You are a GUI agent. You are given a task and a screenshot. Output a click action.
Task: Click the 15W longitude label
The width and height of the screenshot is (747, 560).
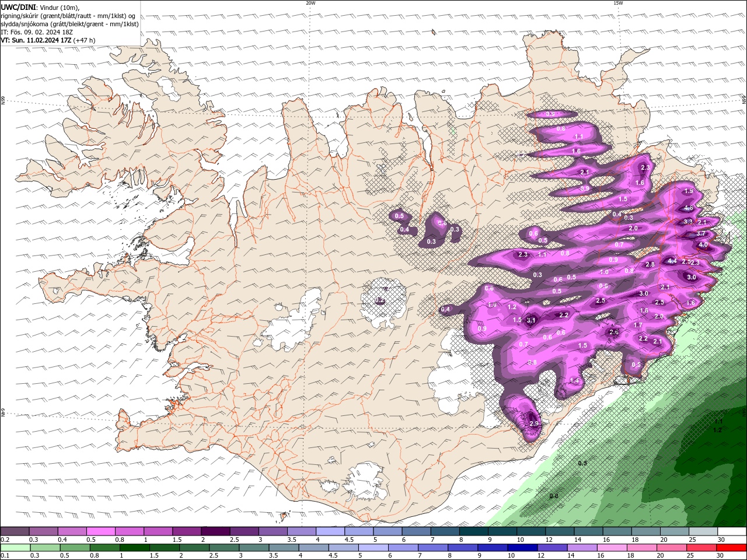tap(618, 3)
